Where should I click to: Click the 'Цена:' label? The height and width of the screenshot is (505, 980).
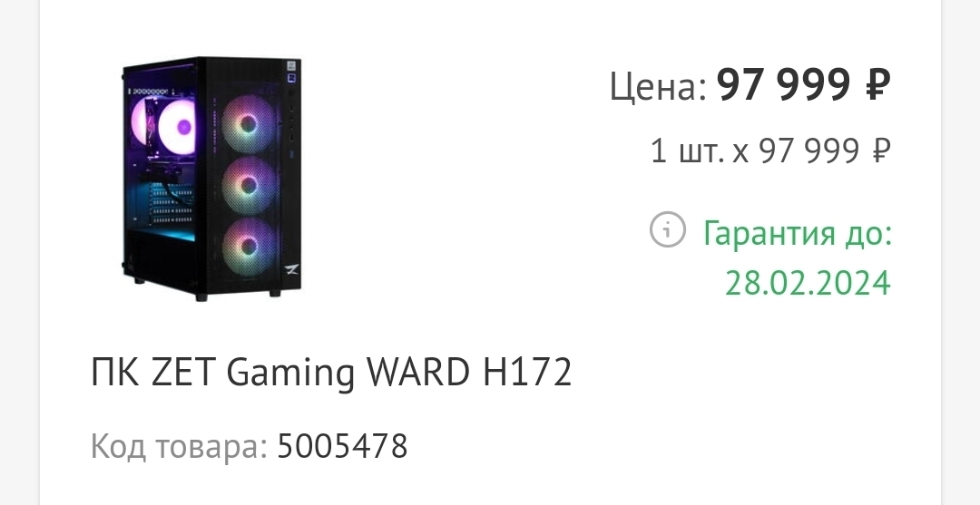click(658, 86)
